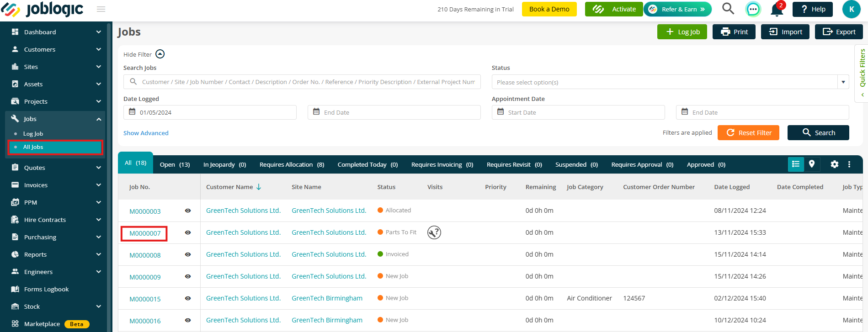868x332 pixels.
Task: Open GreenTech Birmingham site for M0000015
Action: click(x=327, y=298)
